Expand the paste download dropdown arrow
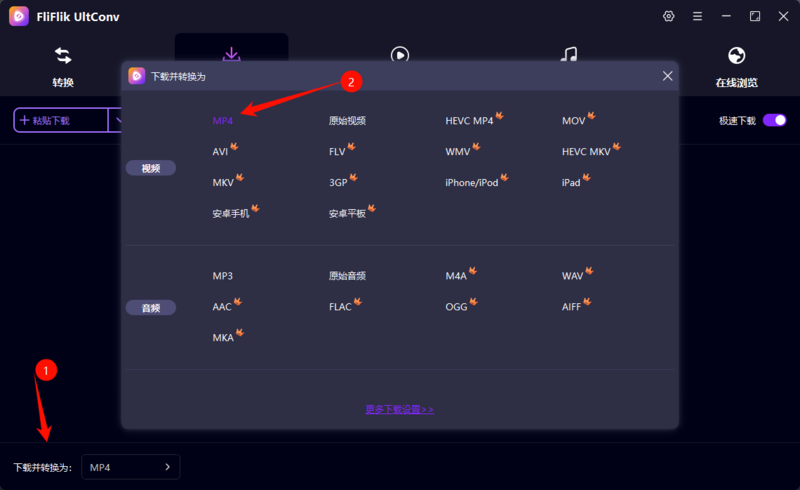 pos(117,120)
